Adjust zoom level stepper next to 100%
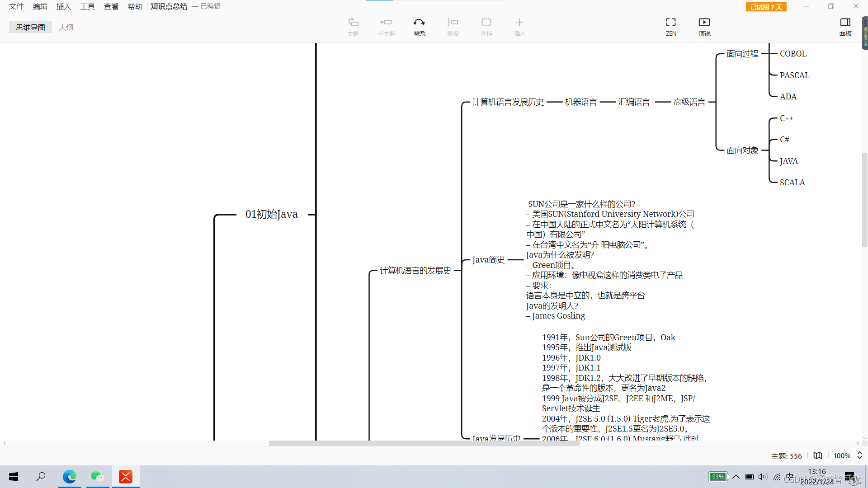868x488 pixels. coord(859,455)
